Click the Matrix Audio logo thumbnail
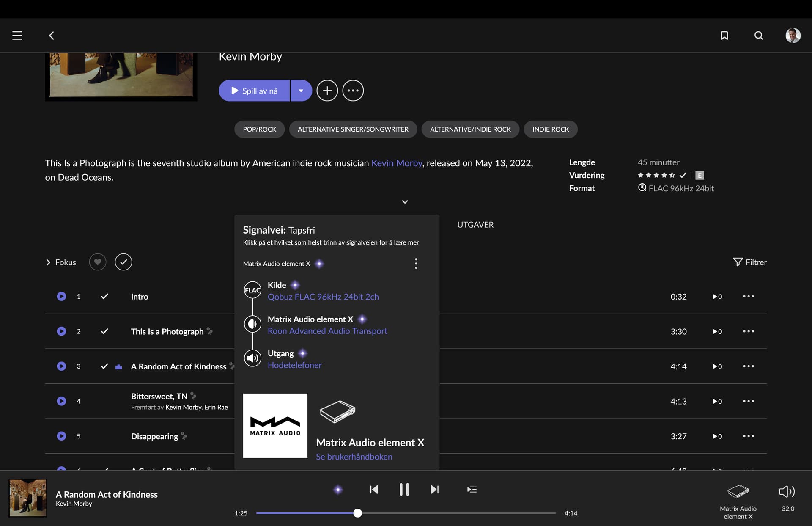 (x=275, y=426)
